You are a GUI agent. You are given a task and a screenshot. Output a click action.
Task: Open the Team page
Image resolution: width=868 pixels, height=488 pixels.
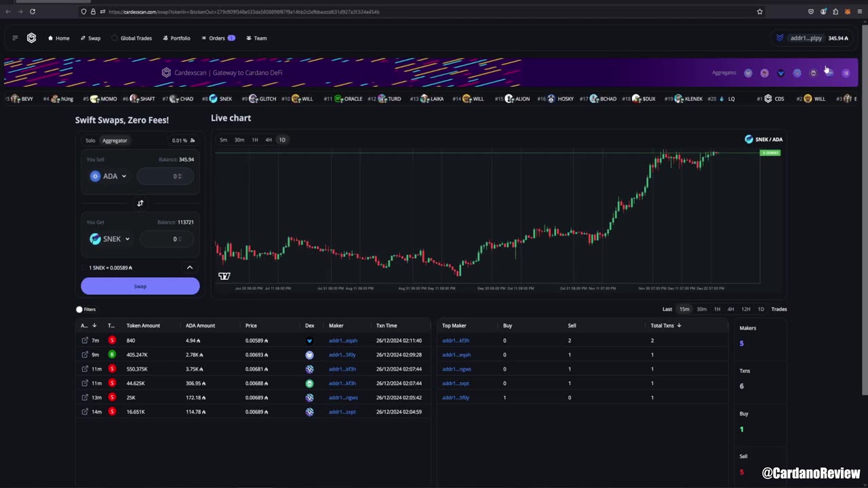(x=256, y=38)
